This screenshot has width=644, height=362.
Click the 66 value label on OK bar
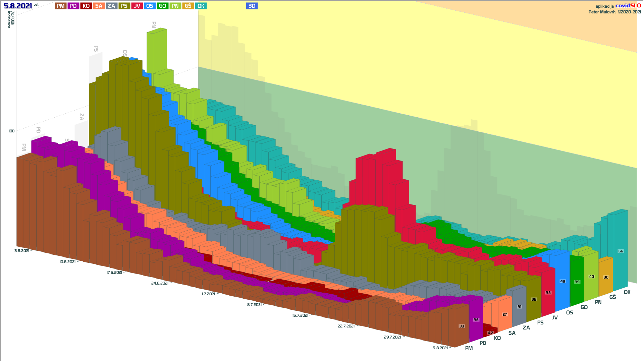pyautogui.click(x=621, y=251)
